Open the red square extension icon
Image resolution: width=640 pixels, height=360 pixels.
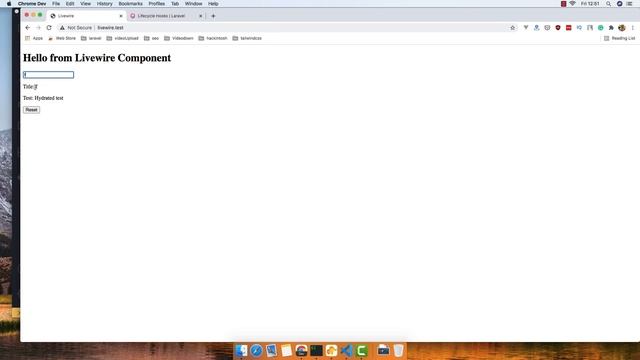(569, 28)
